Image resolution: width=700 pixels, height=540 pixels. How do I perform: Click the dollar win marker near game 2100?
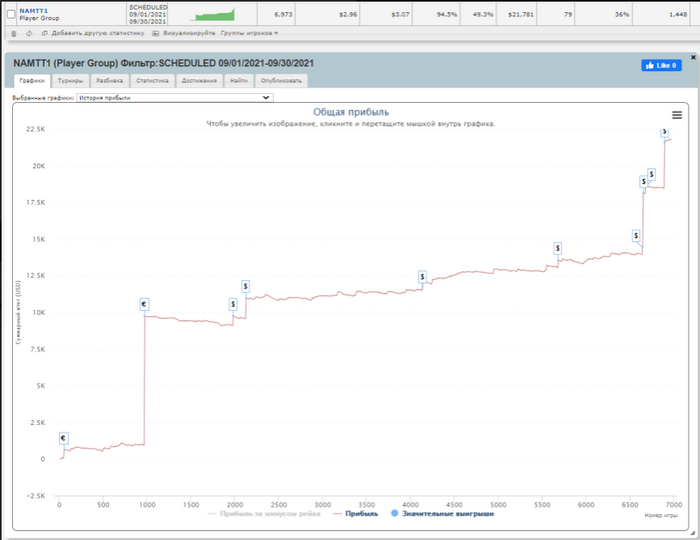click(246, 286)
